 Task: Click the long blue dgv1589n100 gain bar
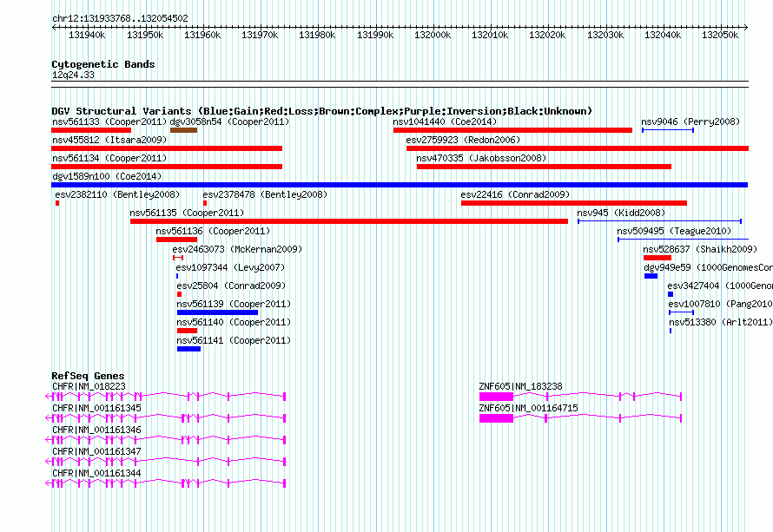[x=400, y=185]
